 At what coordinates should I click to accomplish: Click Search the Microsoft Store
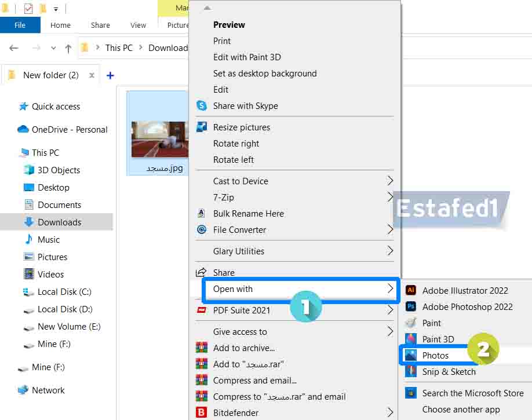(472, 393)
